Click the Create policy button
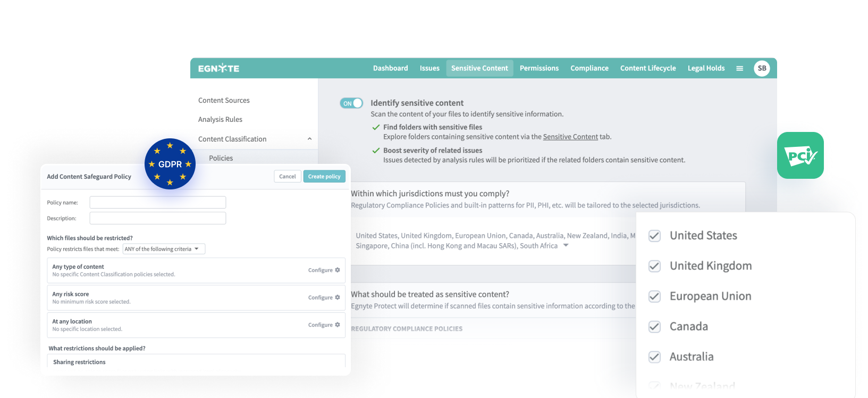This screenshot has width=868, height=398. (x=324, y=177)
